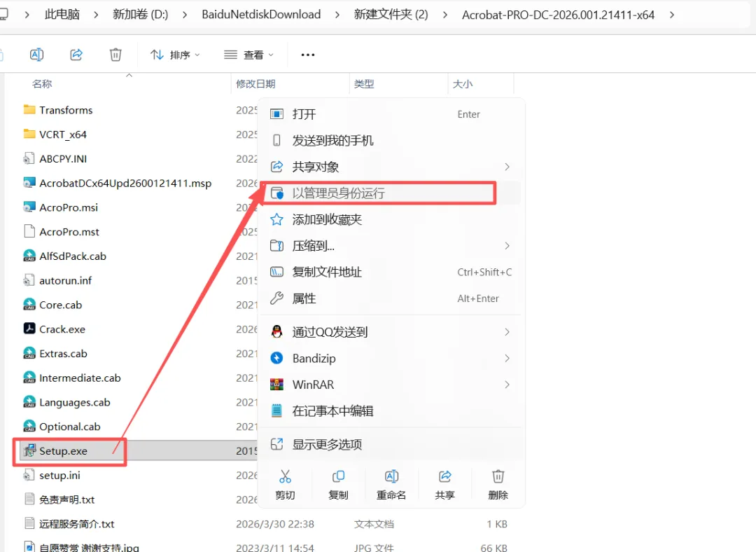Click the 文本文档 type cell
Screen dimensions: 756x552
tap(374, 524)
